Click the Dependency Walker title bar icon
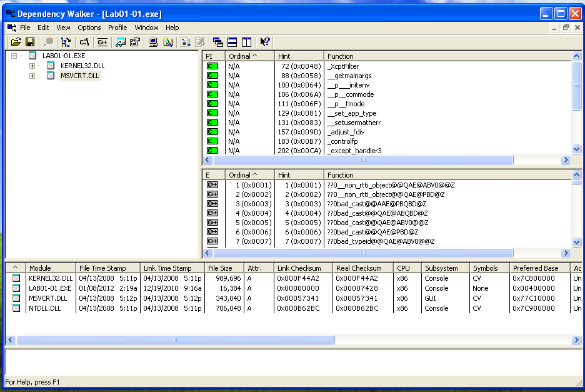The width and height of the screenshot is (585, 392). [x=11, y=14]
